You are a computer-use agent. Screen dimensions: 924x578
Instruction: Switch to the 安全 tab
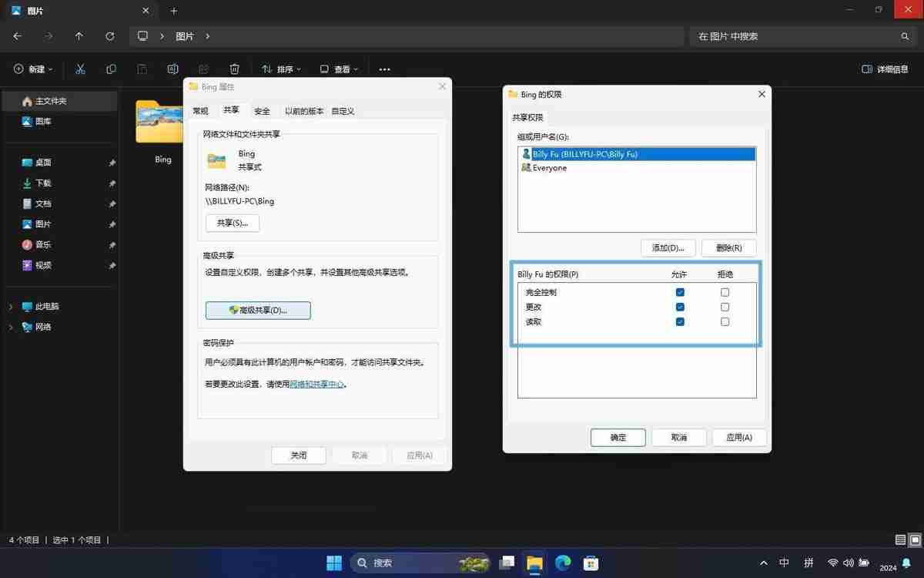click(x=262, y=110)
